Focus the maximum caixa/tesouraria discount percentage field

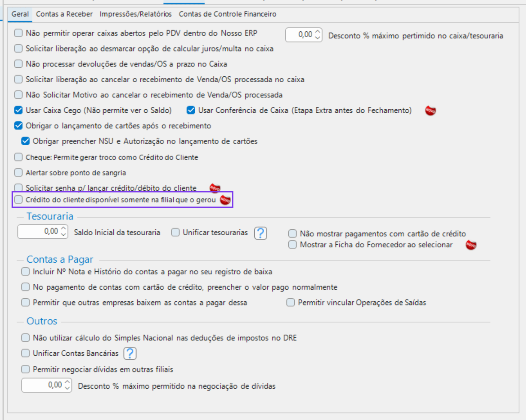[303, 35]
